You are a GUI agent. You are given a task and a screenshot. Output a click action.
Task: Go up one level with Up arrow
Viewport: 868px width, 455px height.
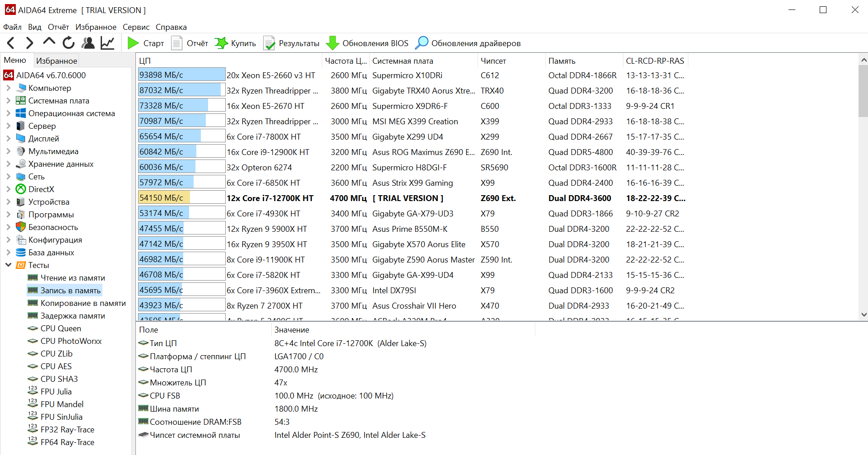pyautogui.click(x=49, y=42)
